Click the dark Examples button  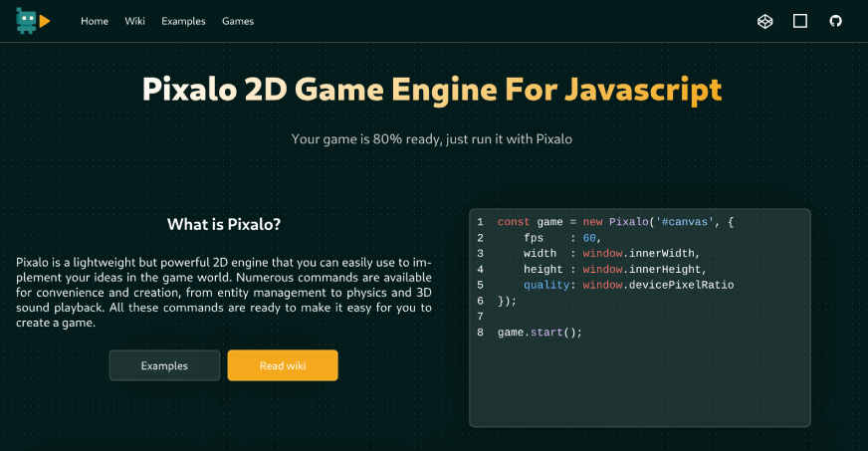tap(164, 365)
